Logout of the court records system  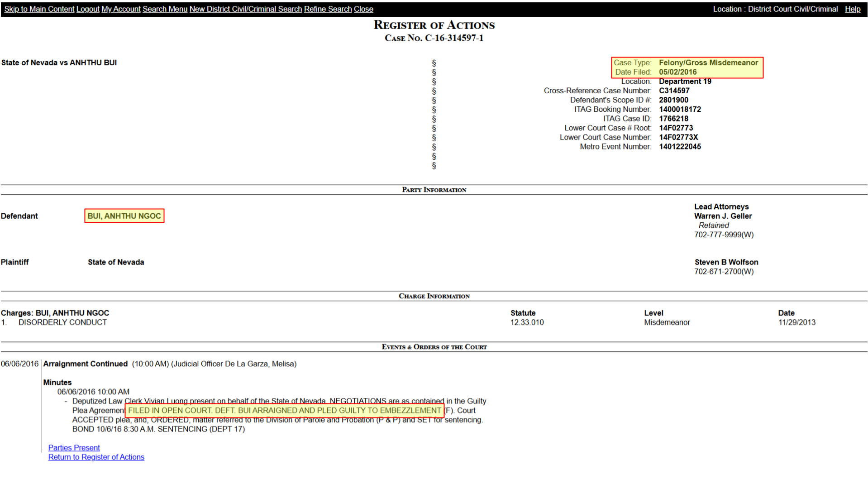[x=88, y=9]
